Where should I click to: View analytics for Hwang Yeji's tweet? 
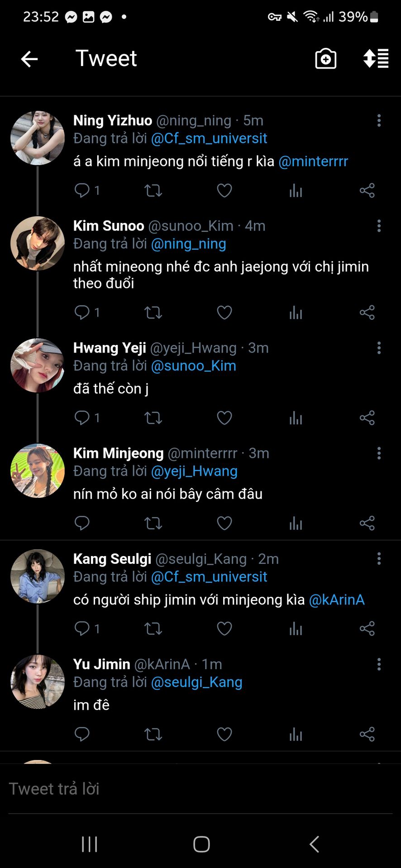296,418
